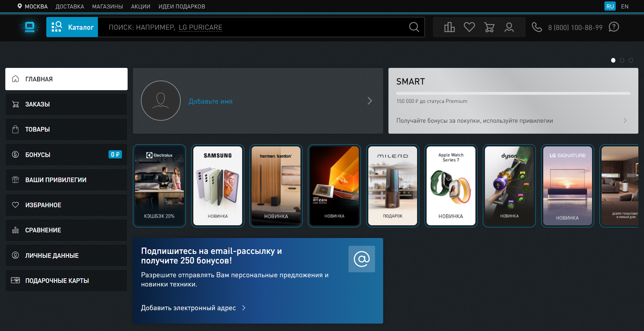Select first banner carousel dot
Screen dimensions: 644x331
[x=613, y=60]
